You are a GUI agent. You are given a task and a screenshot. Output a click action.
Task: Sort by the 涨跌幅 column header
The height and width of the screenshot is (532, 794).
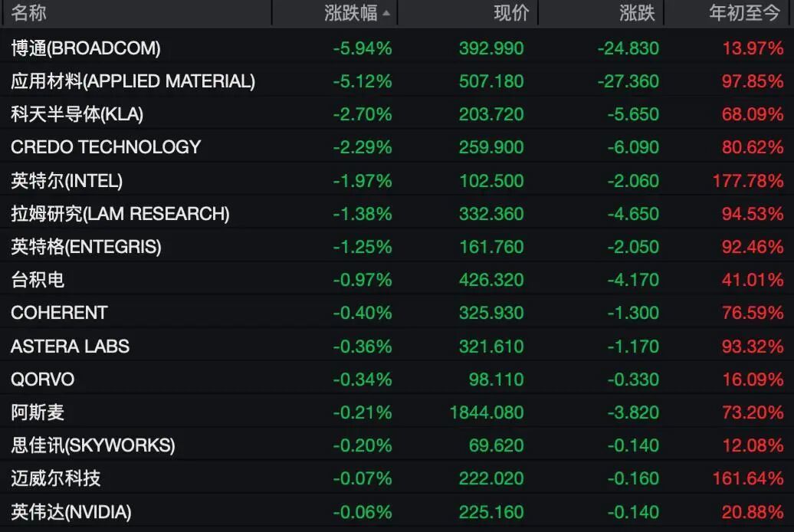pyautogui.click(x=351, y=13)
